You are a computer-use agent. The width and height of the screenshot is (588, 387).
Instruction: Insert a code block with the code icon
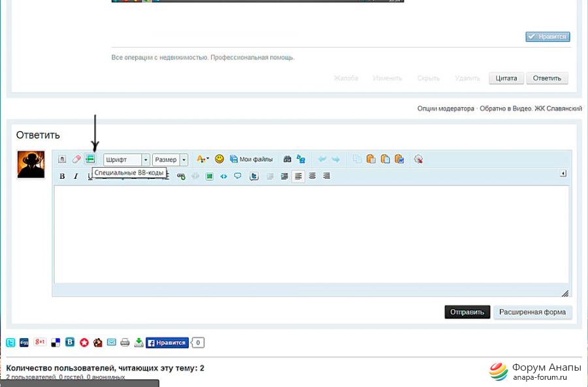223,176
